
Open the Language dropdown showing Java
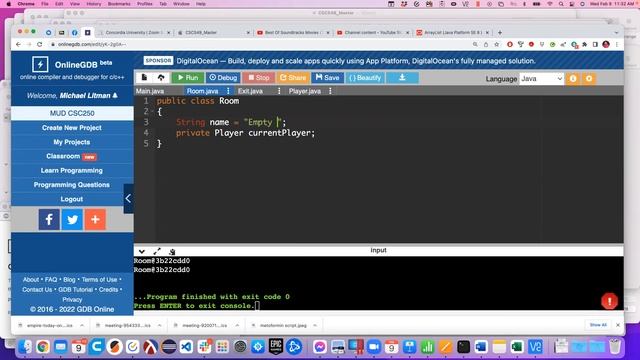coord(541,79)
